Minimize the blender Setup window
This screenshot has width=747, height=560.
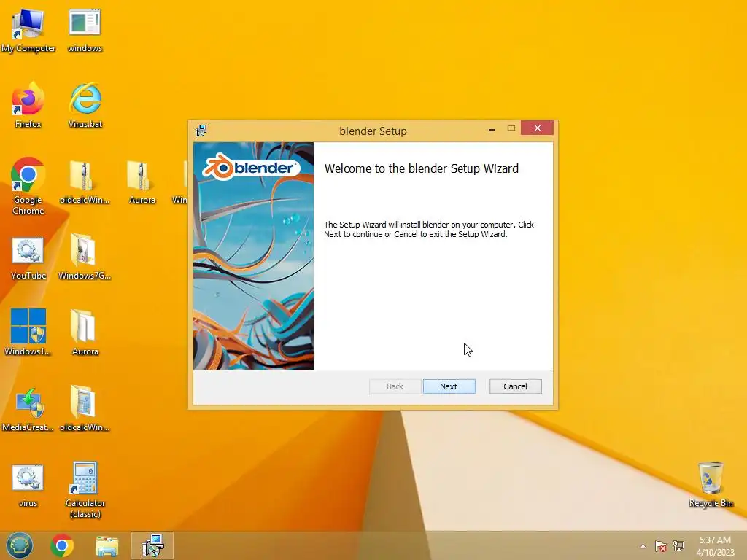492,129
